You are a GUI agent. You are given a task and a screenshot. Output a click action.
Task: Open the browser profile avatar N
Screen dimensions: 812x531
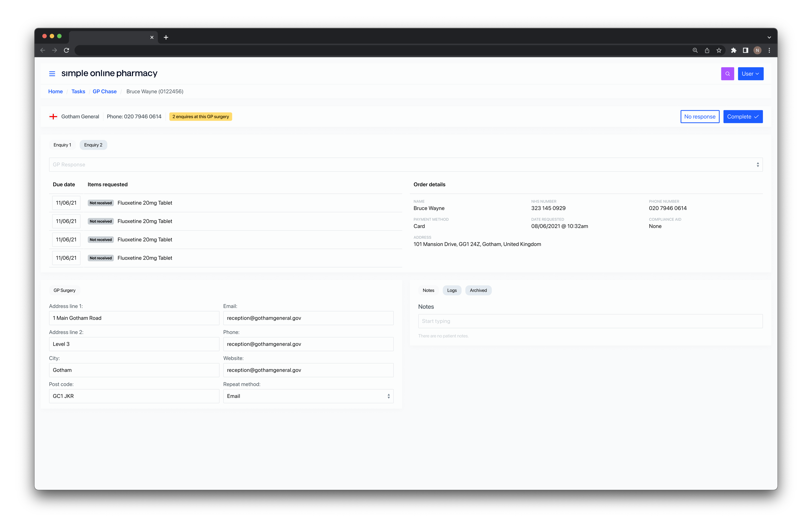(757, 51)
